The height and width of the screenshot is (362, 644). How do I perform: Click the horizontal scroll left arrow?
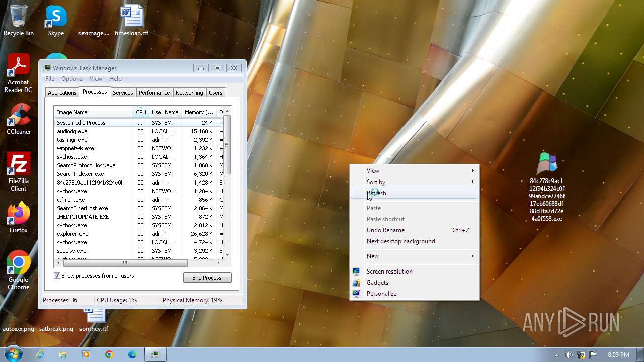59,263
